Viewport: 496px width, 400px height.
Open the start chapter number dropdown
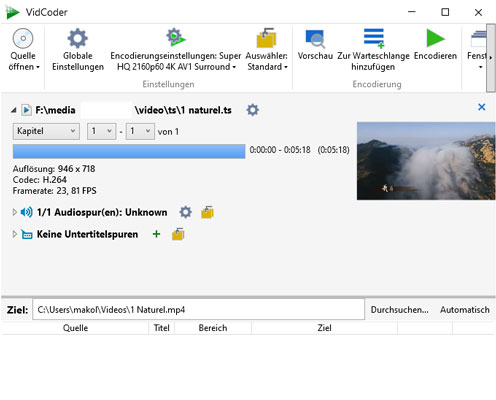coord(101,131)
